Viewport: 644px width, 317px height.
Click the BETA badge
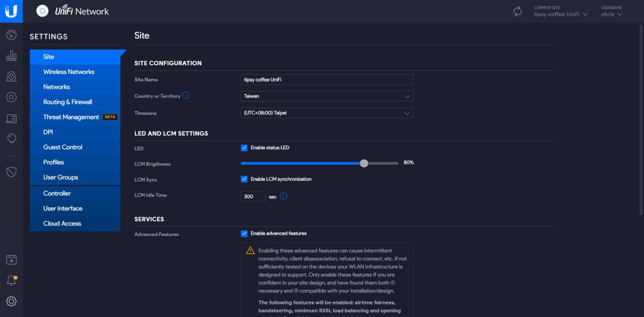(x=110, y=117)
